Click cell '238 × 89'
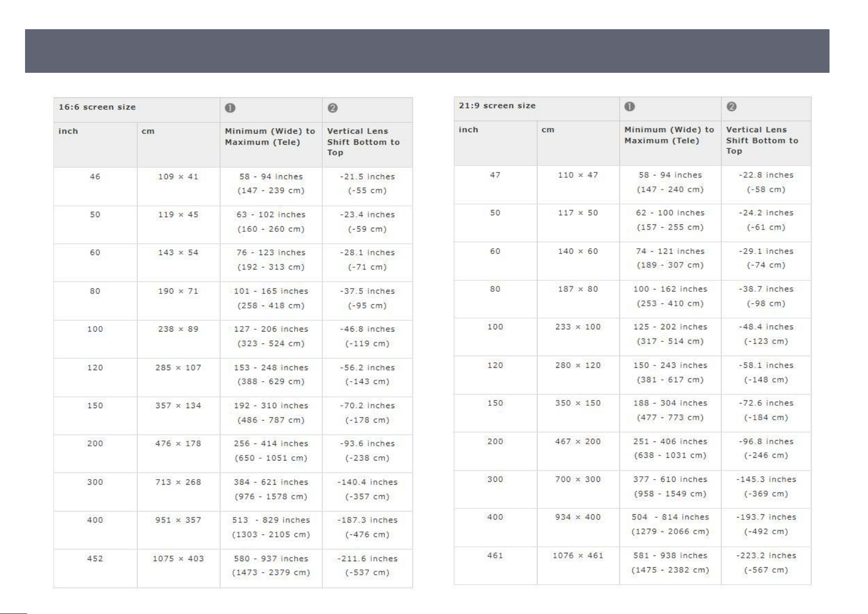 pos(178,329)
